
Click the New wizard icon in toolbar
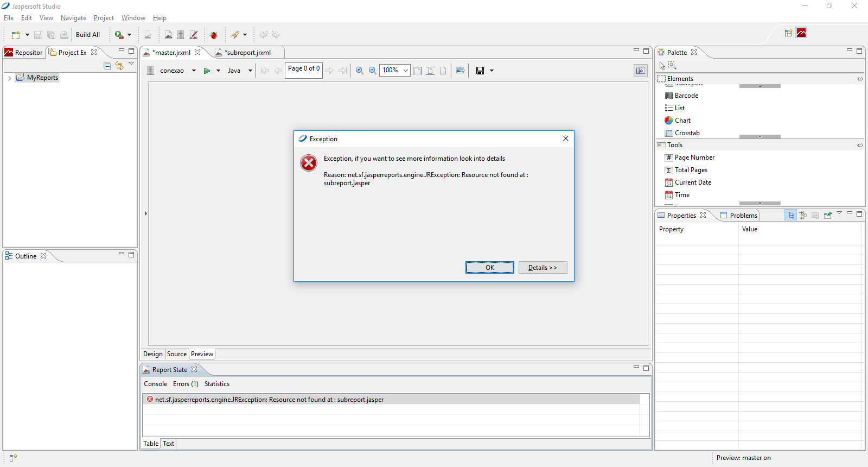[16, 35]
